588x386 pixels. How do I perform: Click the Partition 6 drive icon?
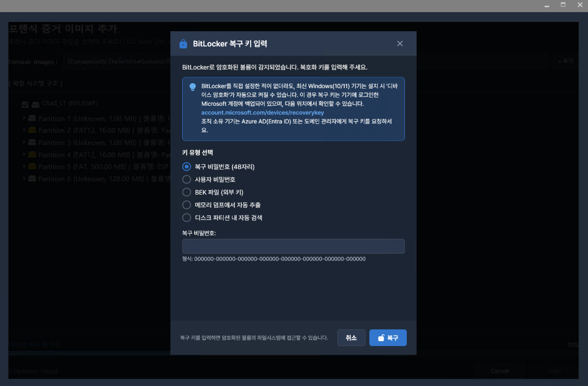(32, 178)
